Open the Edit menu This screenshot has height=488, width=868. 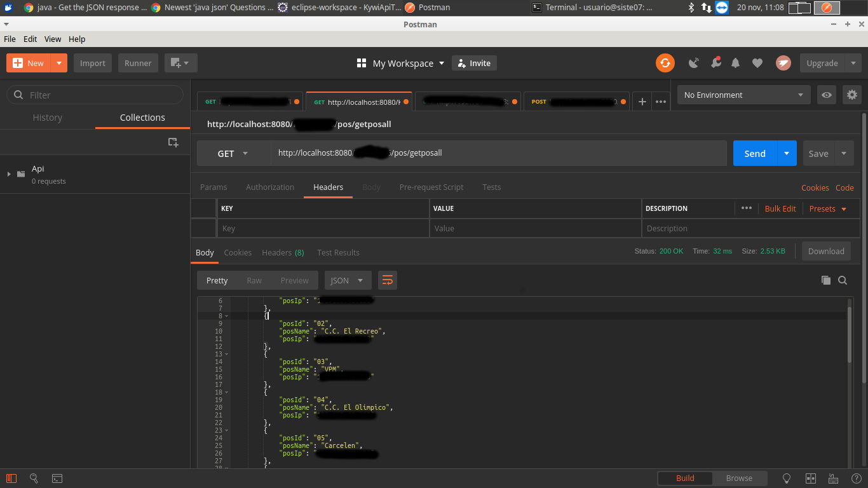coord(31,39)
